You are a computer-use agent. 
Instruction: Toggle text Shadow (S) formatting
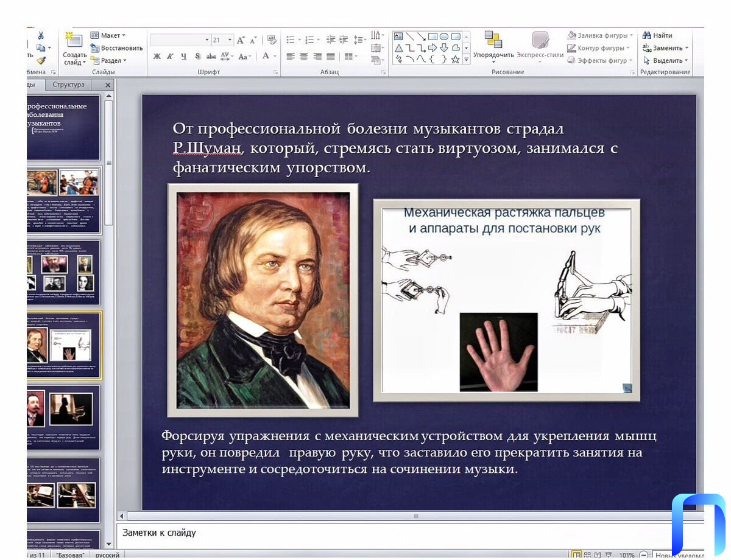click(197, 56)
